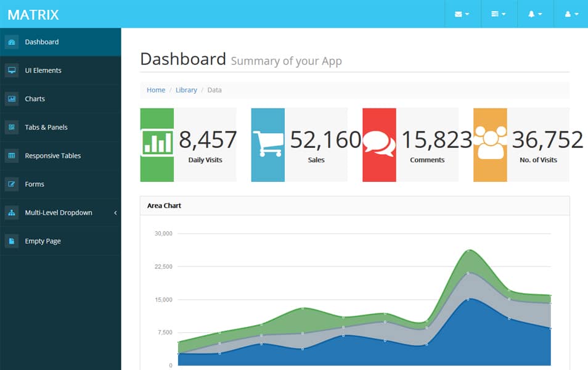This screenshot has width=588, height=370.
Task: Click the Forms pencil icon in sidebar
Action: 12,184
